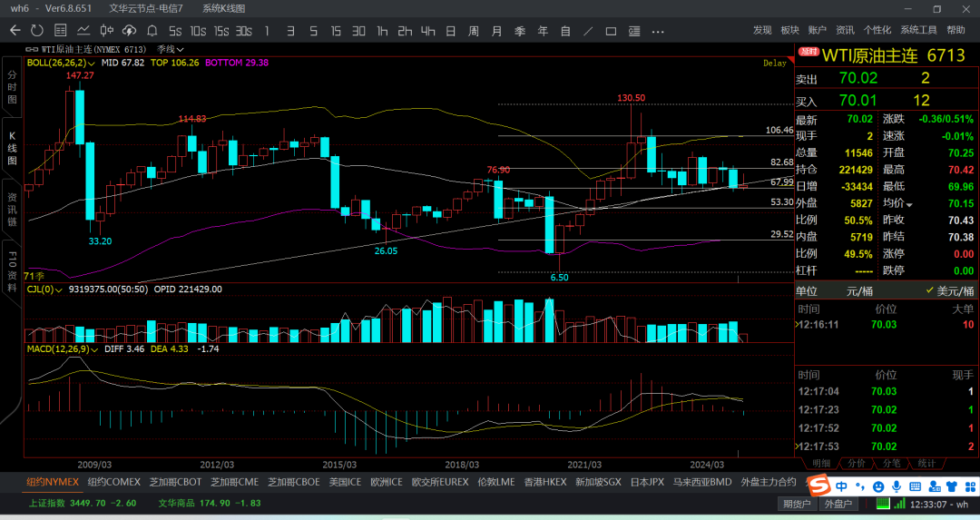Select weekly 周 period

click(x=474, y=31)
